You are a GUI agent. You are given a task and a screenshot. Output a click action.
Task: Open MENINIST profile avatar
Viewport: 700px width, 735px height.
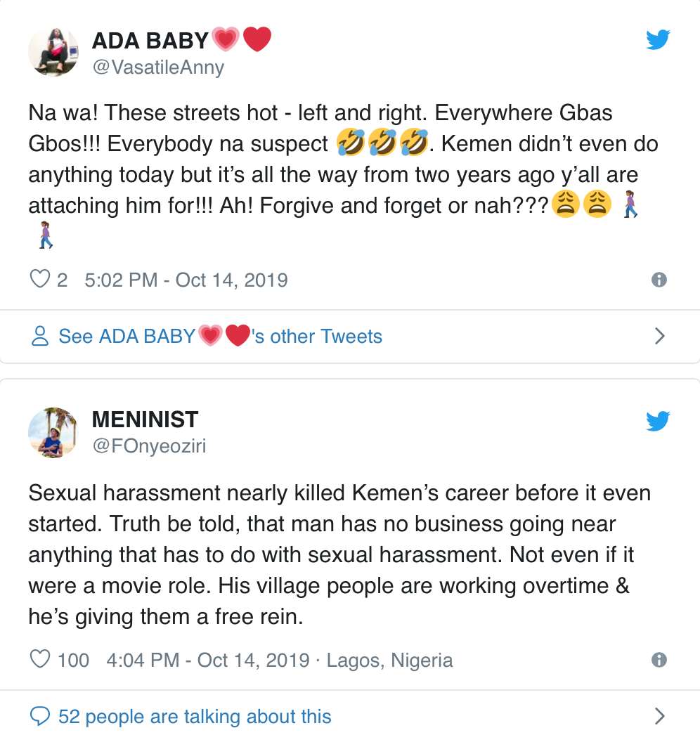(x=53, y=432)
